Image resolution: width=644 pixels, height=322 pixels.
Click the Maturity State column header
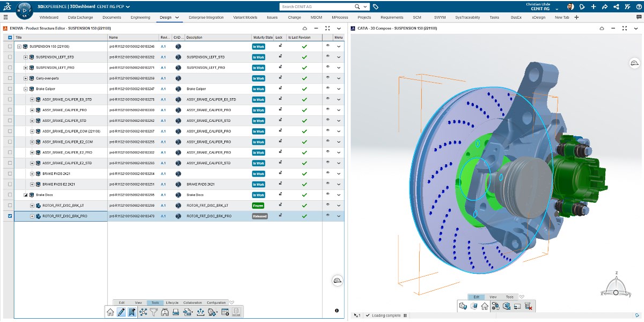(262, 38)
